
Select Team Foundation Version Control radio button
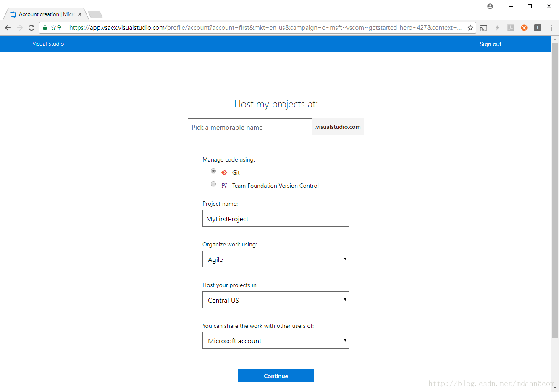pos(213,184)
